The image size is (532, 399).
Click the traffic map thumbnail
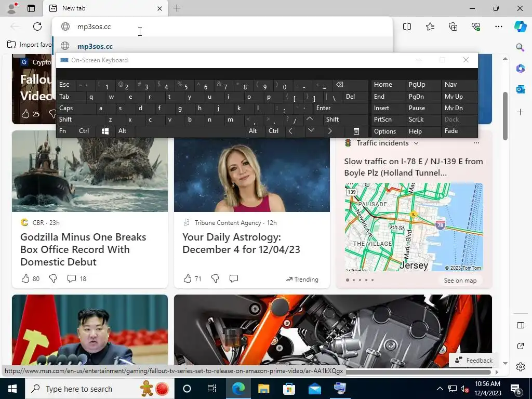[414, 227]
